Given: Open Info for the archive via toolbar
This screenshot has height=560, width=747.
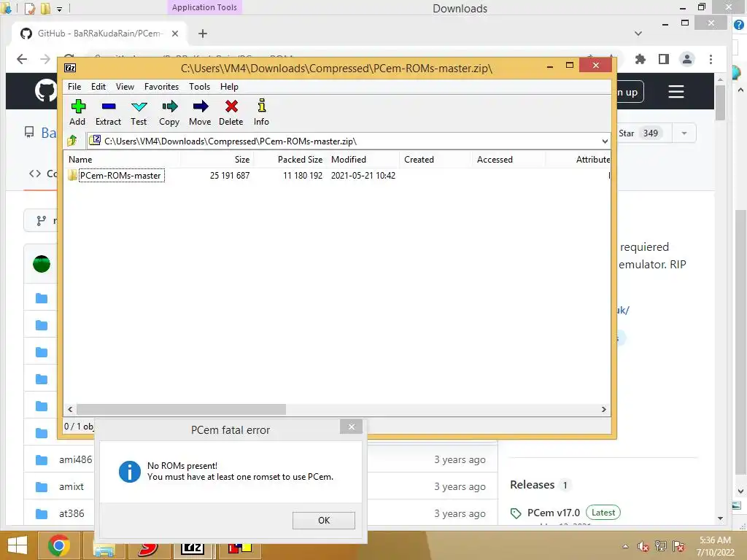Looking at the screenshot, I should click(x=261, y=113).
